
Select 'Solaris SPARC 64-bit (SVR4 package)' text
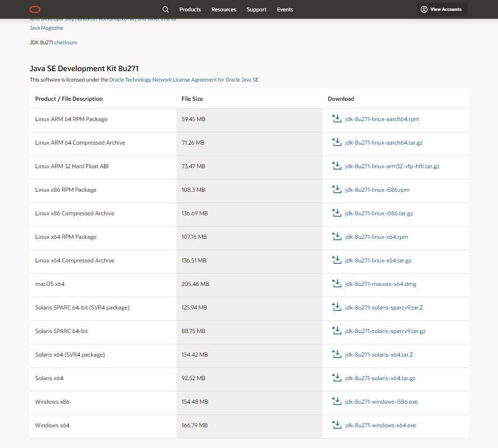click(82, 308)
